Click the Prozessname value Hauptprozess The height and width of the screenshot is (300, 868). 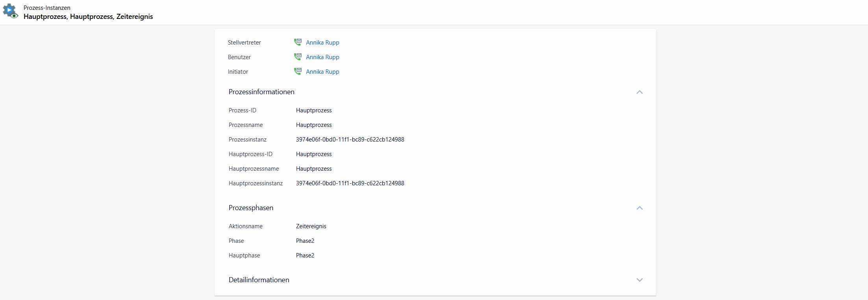coord(314,125)
